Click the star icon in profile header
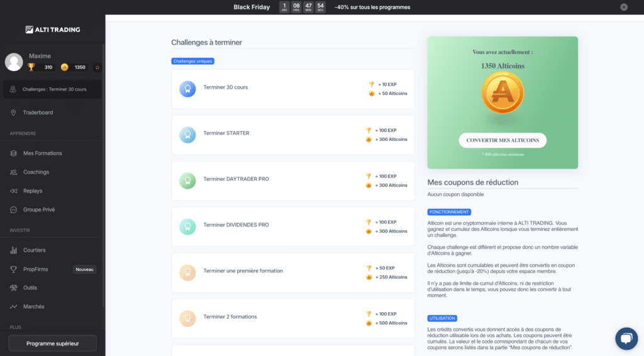644x356 pixels. tap(97, 67)
